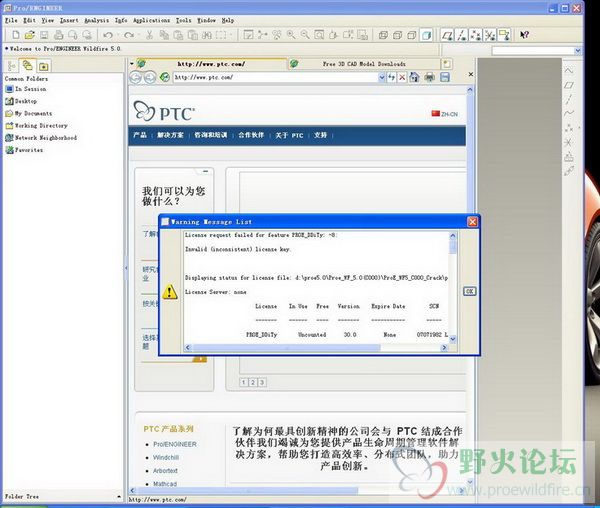Screen dimensions: 600x508
Task: Zoom out with the magnifier minus icon
Action: point(305,35)
